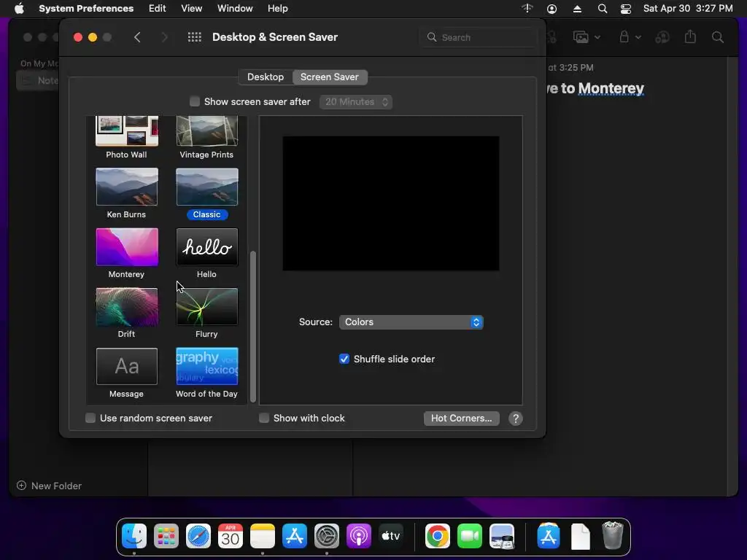Focus the preferences Search field

479,37
